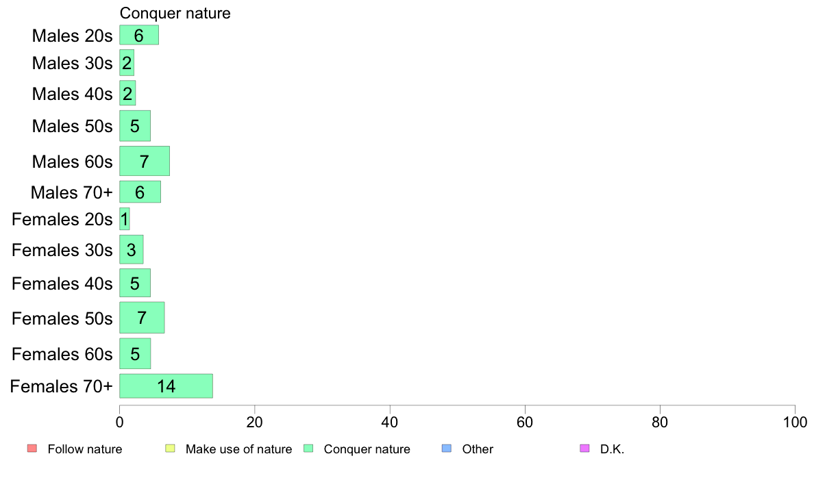Select the Females 50s bar showing 7
Viewport: 814px width, 504px height.
point(142,318)
